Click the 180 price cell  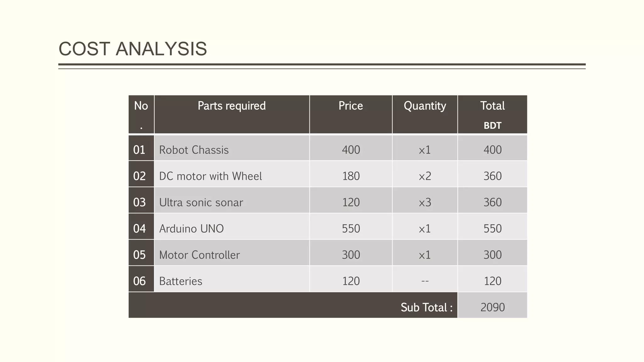[351, 176]
